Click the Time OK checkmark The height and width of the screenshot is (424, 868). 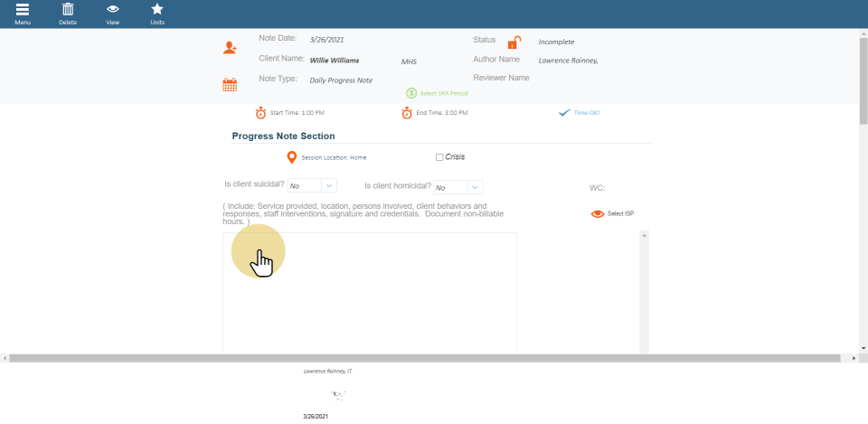click(564, 113)
